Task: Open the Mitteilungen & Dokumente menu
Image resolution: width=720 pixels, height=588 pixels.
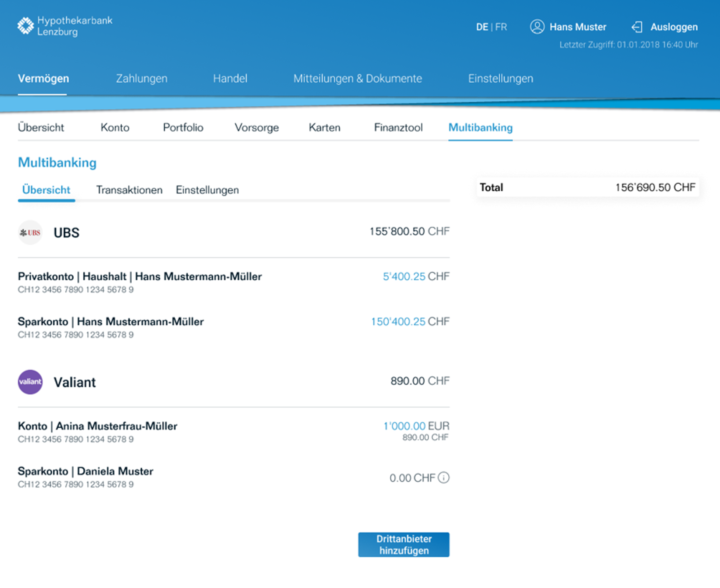Action: pos(358,78)
